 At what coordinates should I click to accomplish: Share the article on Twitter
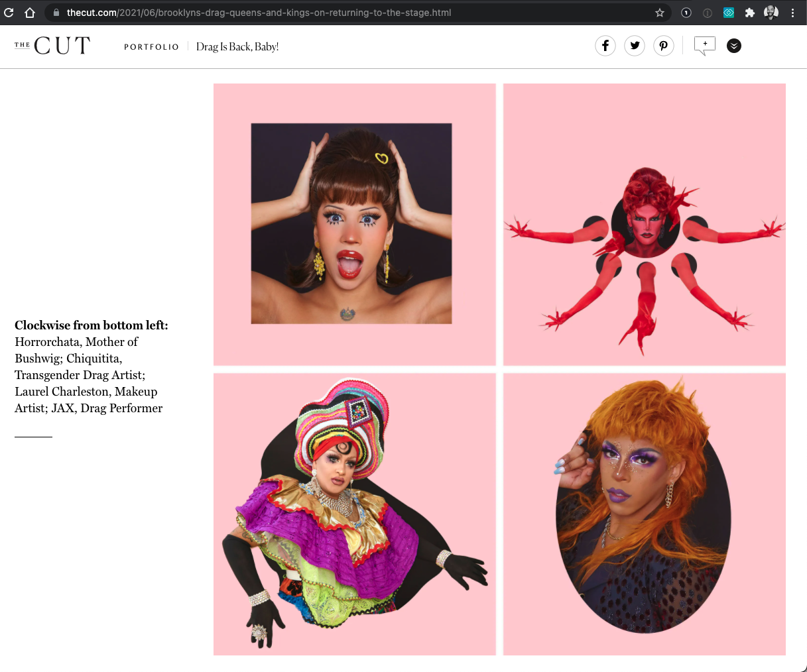click(x=634, y=46)
